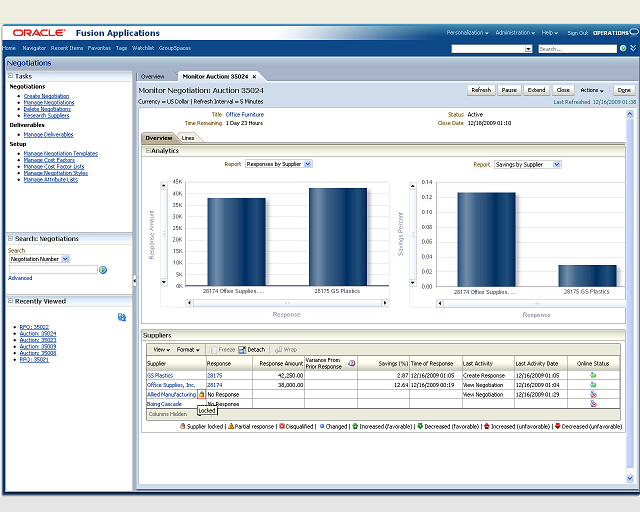This screenshot has height=512, width=640.
Task: Click the Refresh button
Action: pyautogui.click(x=481, y=90)
